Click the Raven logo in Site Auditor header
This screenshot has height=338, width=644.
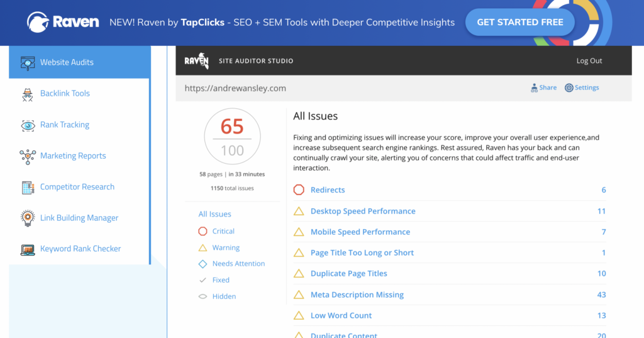click(x=197, y=61)
